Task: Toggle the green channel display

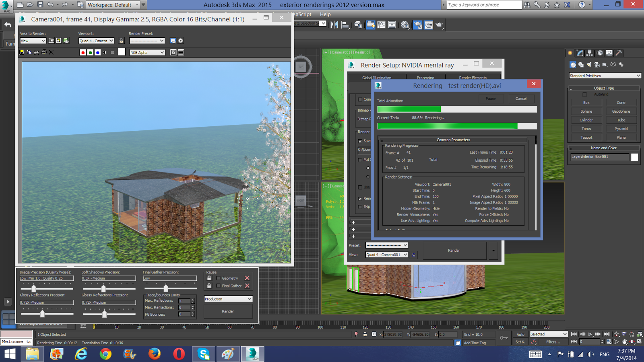Action: coord(90,52)
